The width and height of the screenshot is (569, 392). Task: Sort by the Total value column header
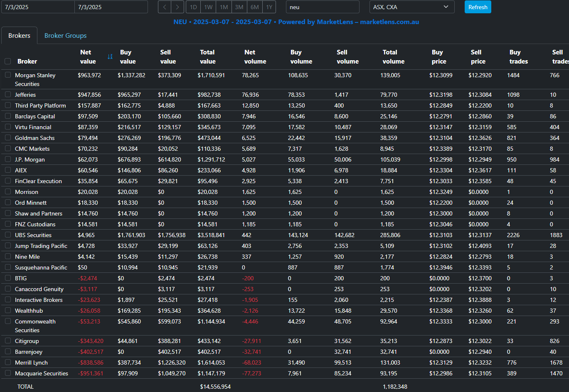[x=207, y=57]
